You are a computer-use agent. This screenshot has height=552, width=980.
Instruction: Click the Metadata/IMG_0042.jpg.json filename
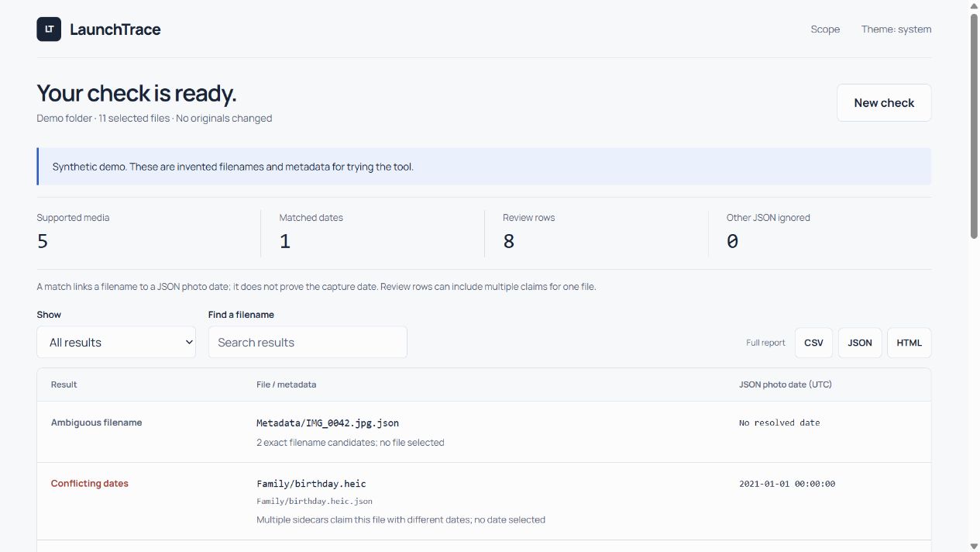coord(328,423)
